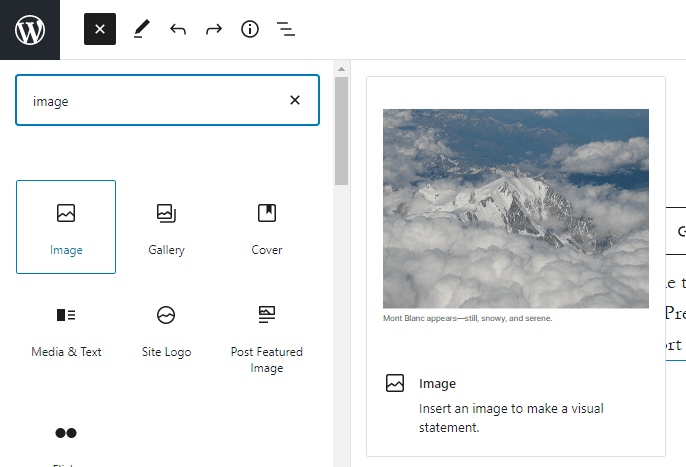Redo the last undone change

(x=214, y=30)
